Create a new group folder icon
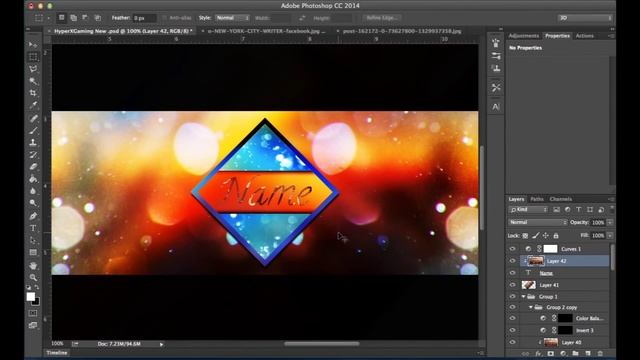640x360 pixels. point(576,353)
